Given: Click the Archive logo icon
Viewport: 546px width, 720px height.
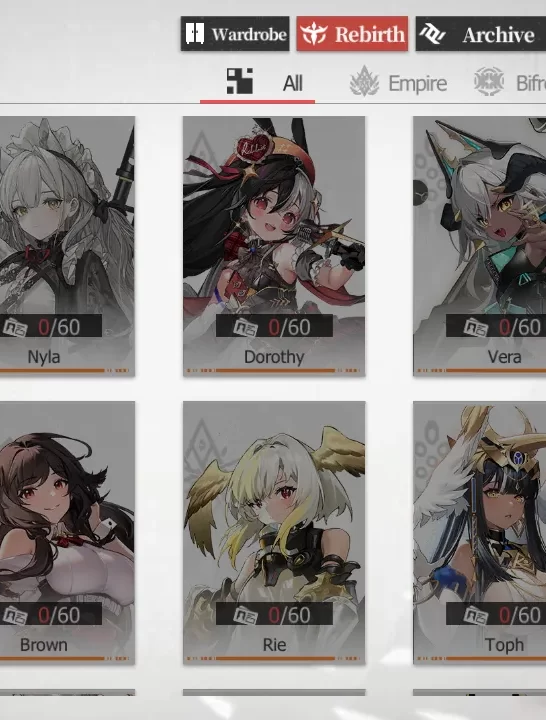Looking at the screenshot, I should [433, 34].
